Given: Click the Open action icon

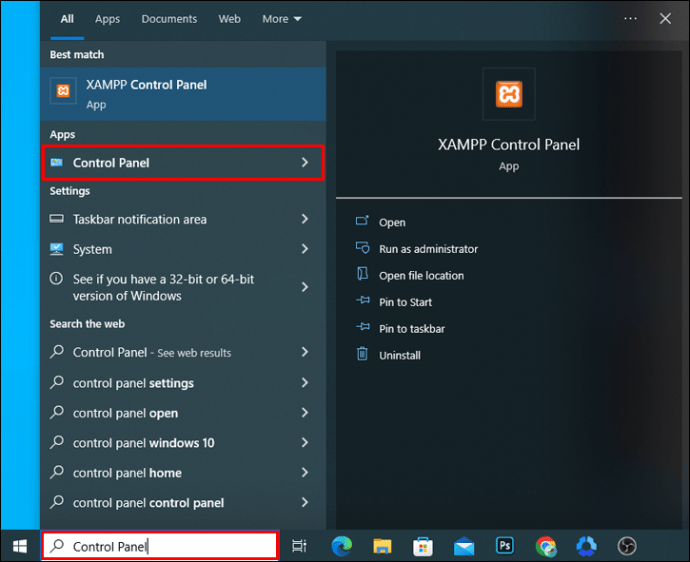Looking at the screenshot, I should coord(362,220).
